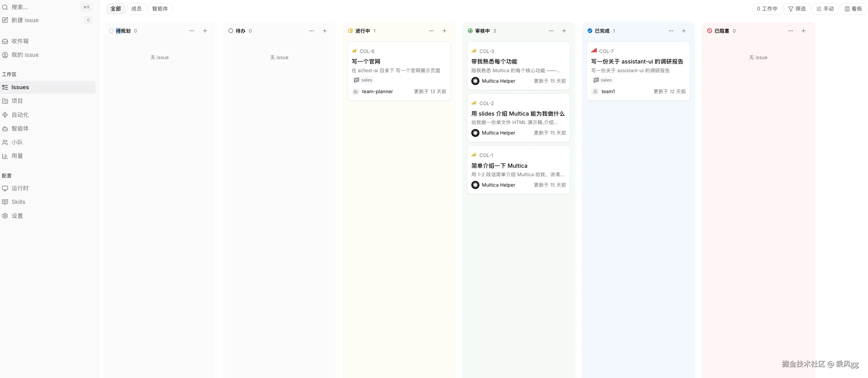Click Multica Helper avatar on COL-3 card
Image resolution: width=868 pixels, height=378 pixels.
(x=475, y=81)
